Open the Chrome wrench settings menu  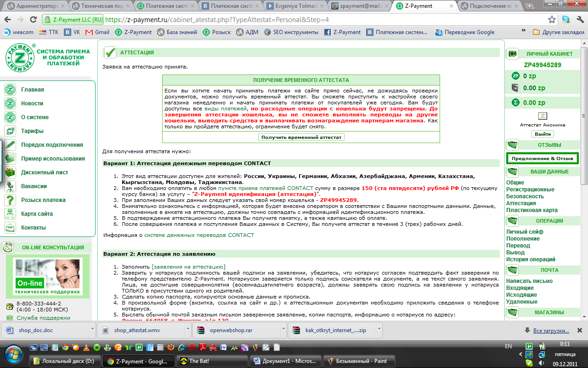click(x=580, y=20)
